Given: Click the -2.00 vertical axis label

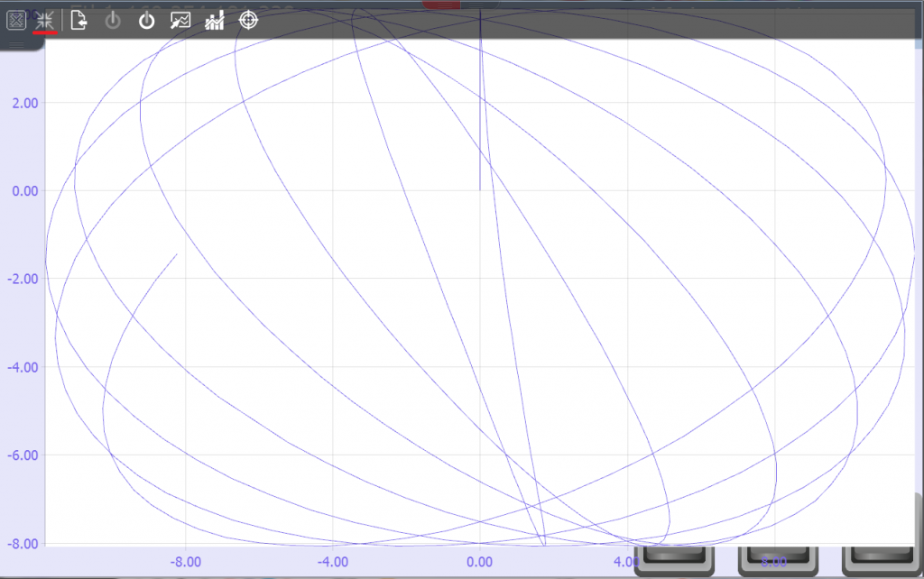Looking at the screenshot, I should click(23, 279).
